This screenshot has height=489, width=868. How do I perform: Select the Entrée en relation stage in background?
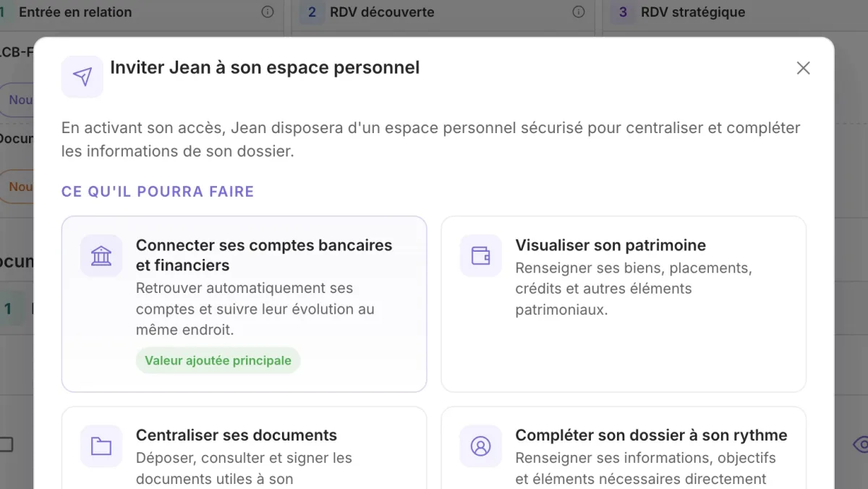[75, 12]
